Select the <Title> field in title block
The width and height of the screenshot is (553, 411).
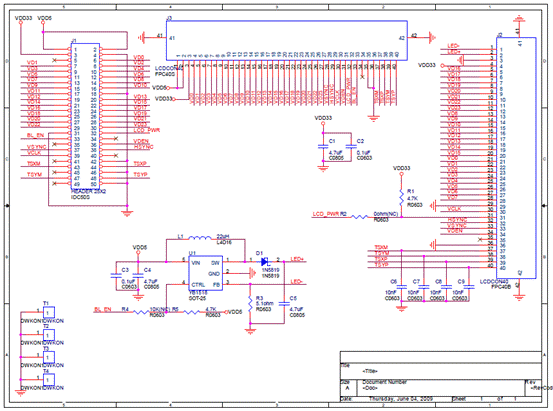(370, 371)
